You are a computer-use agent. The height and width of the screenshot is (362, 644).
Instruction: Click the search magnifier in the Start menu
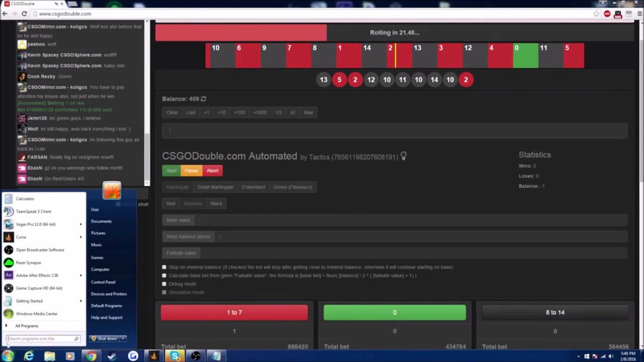(76, 339)
